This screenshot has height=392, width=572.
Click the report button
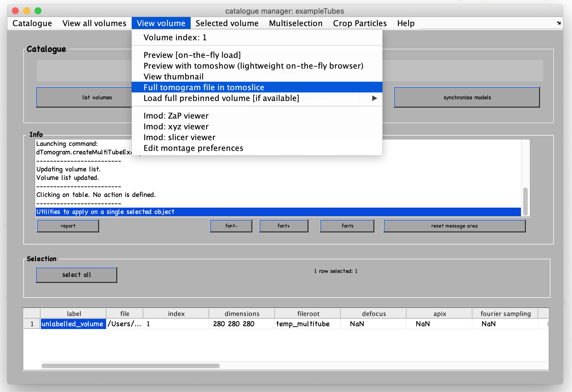pyautogui.click(x=68, y=226)
